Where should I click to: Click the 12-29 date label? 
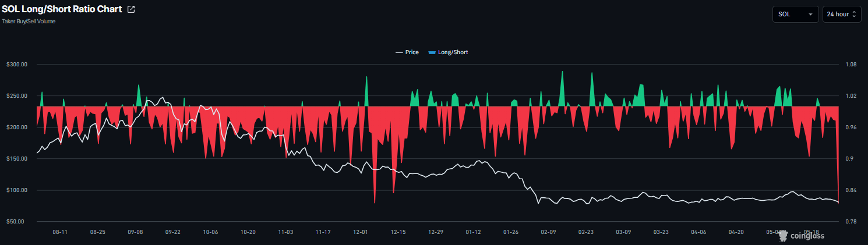tap(436, 232)
